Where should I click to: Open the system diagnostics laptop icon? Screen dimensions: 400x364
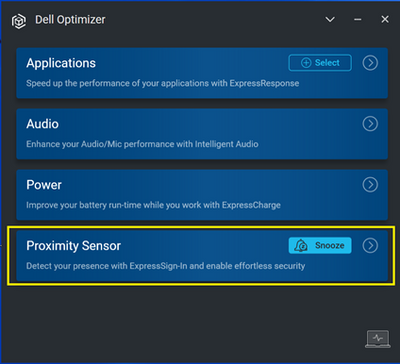click(x=378, y=339)
